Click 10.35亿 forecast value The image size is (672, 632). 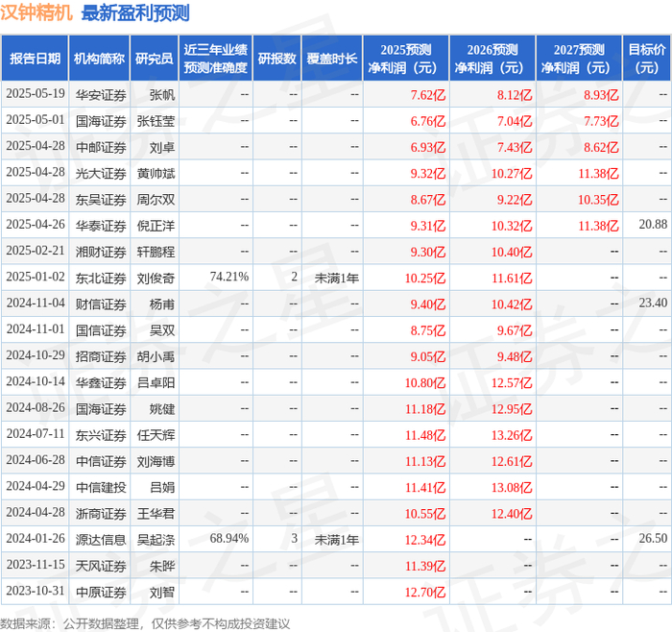[x=598, y=200]
